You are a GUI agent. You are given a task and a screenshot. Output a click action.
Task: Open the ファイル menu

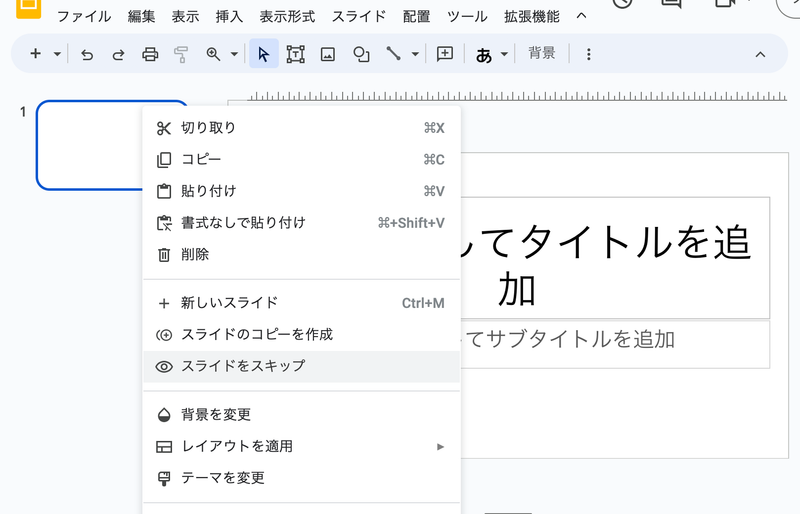click(84, 16)
